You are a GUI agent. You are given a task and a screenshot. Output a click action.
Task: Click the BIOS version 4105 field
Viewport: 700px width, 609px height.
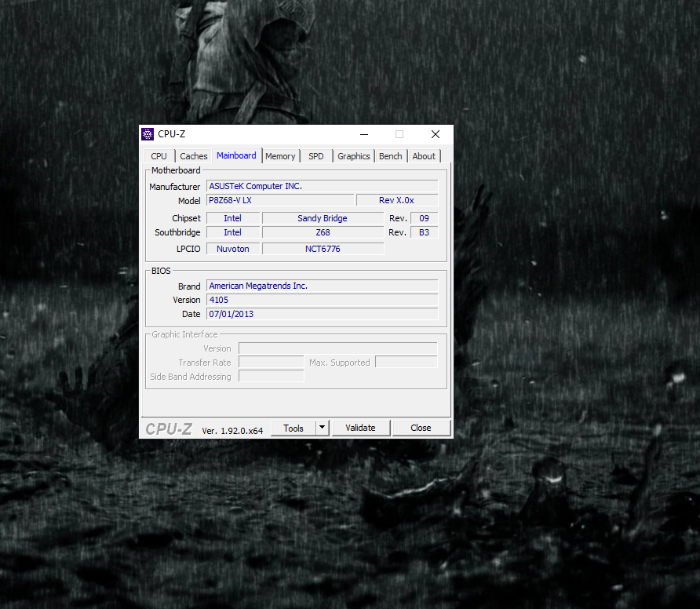[x=322, y=300]
